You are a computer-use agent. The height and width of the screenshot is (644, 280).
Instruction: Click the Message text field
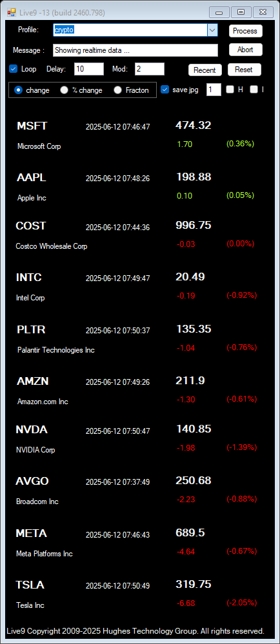pos(135,50)
